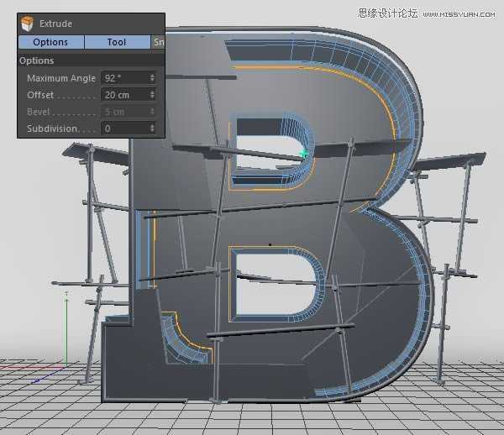Click the Subdivision stepper arrows
Screen dimensions: 504x435
click(x=152, y=128)
